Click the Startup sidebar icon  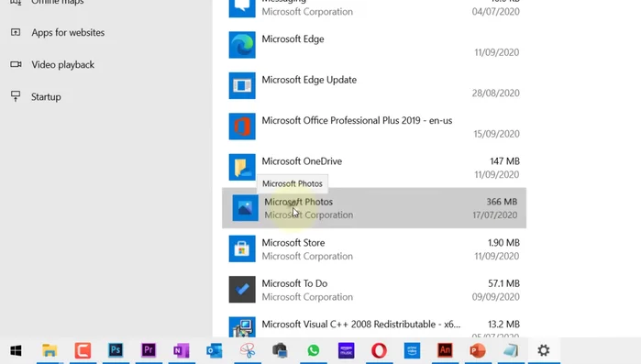click(16, 96)
